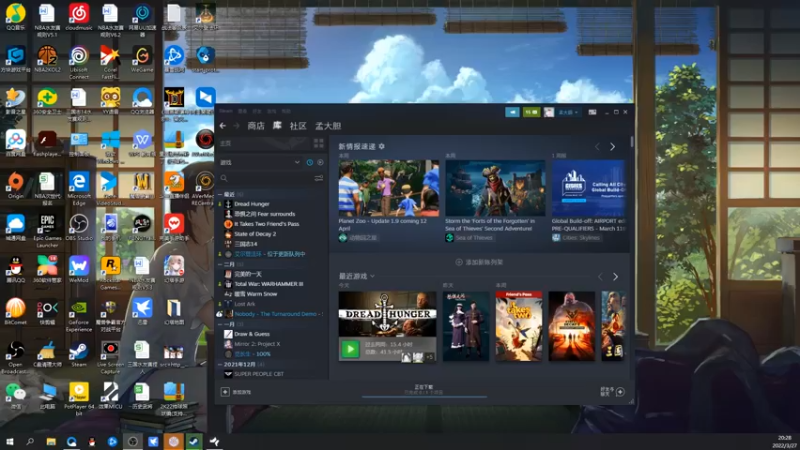Open the 社区 community tab

[x=298, y=126]
